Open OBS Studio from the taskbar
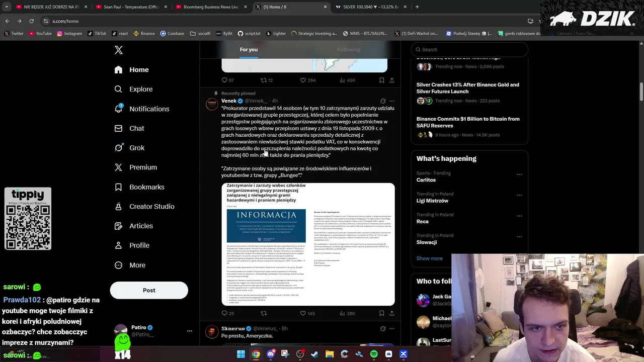This screenshot has height=362, width=644. click(300, 354)
